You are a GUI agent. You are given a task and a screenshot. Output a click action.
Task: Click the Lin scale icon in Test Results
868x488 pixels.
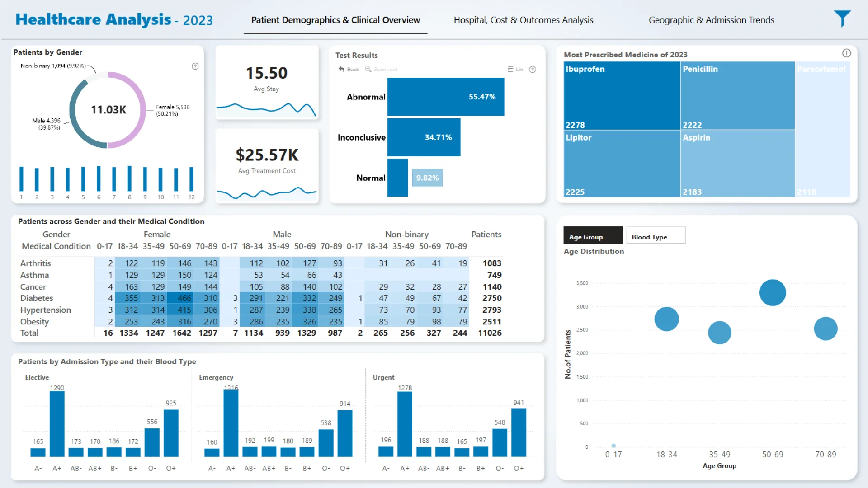tap(510, 69)
